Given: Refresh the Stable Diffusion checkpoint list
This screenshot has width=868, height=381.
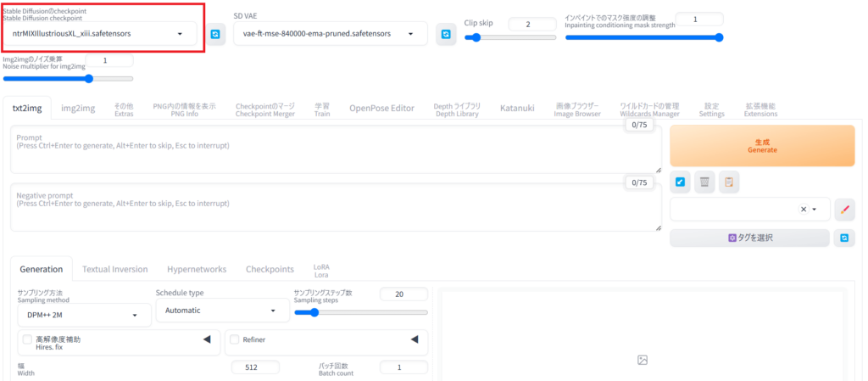Looking at the screenshot, I should click(x=215, y=34).
